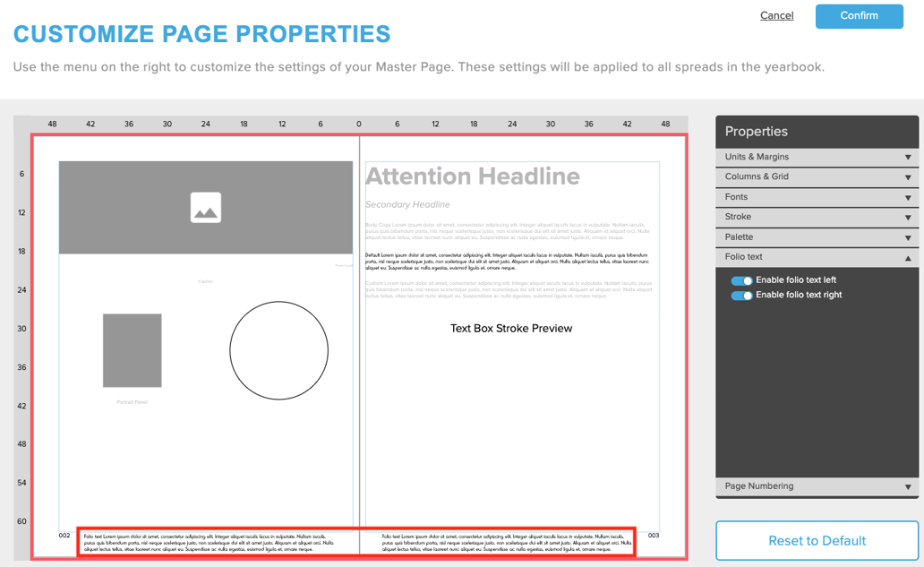The image size is (924, 567).
Task: Click the Cancel link
Action: [775, 15]
